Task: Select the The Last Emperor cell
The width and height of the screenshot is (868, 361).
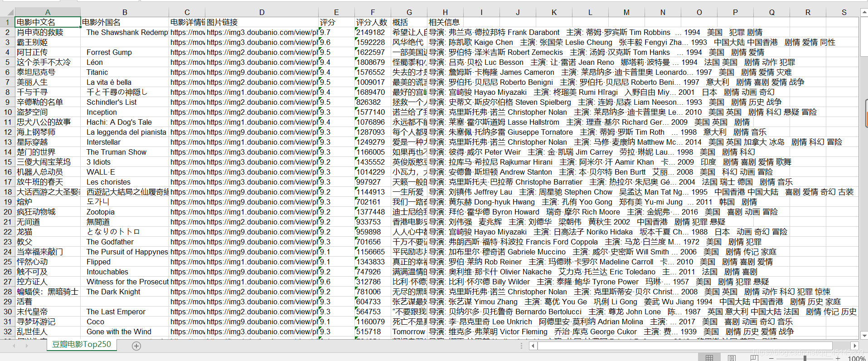Action: pos(125,312)
